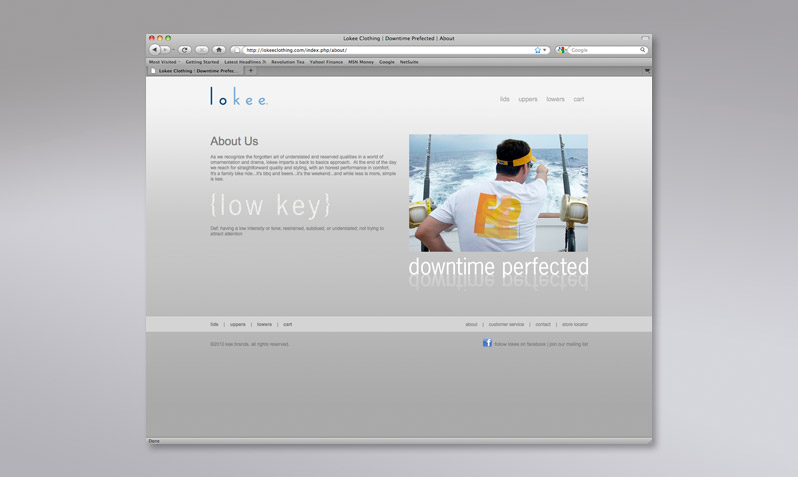Screen dimensions: 798x477
Task: Open the back/forward history dropdown arrow
Action: pos(173,50)
